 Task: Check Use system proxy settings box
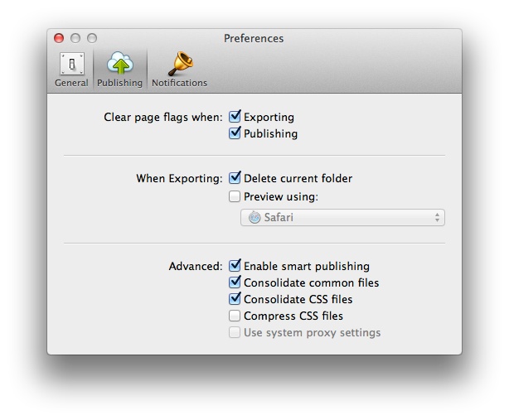tap(235, 332)
